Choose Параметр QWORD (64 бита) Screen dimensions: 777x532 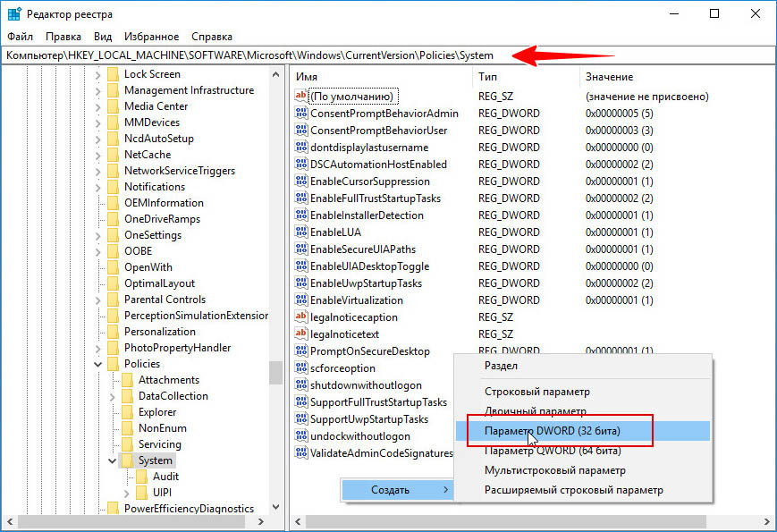[583, 451]
